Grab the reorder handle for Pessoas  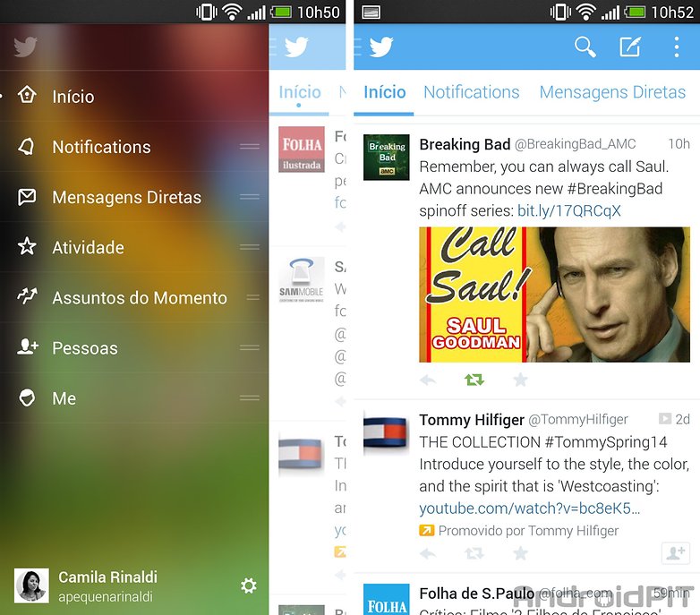point(250,347)
